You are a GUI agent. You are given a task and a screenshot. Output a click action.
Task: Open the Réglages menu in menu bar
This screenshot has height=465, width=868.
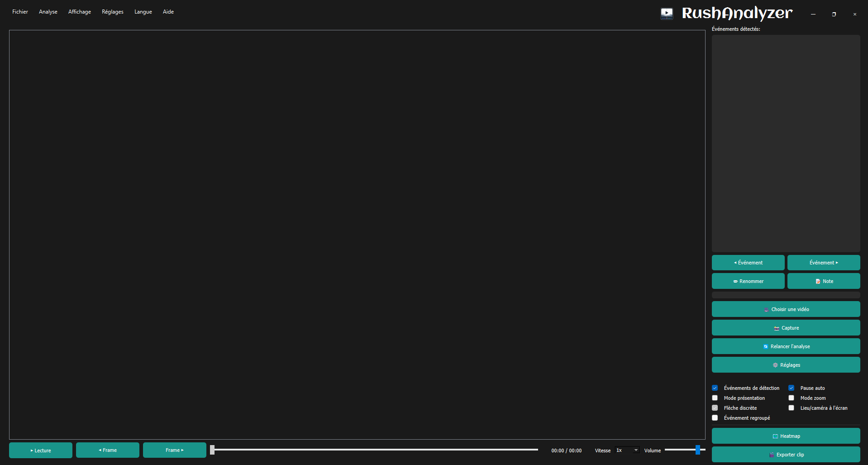click(113, 12)
